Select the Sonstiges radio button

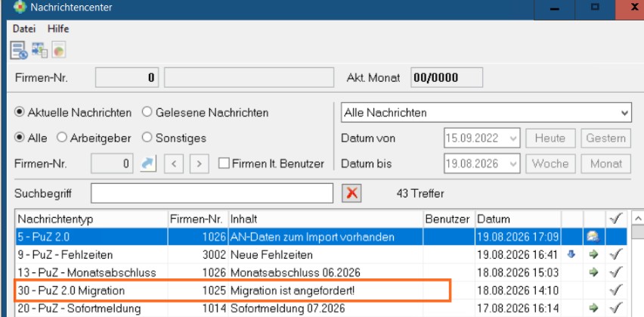coord(147,138)
